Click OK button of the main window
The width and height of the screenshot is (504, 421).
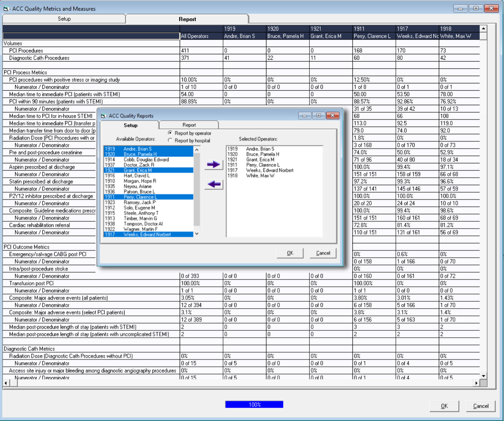point(444,406)
